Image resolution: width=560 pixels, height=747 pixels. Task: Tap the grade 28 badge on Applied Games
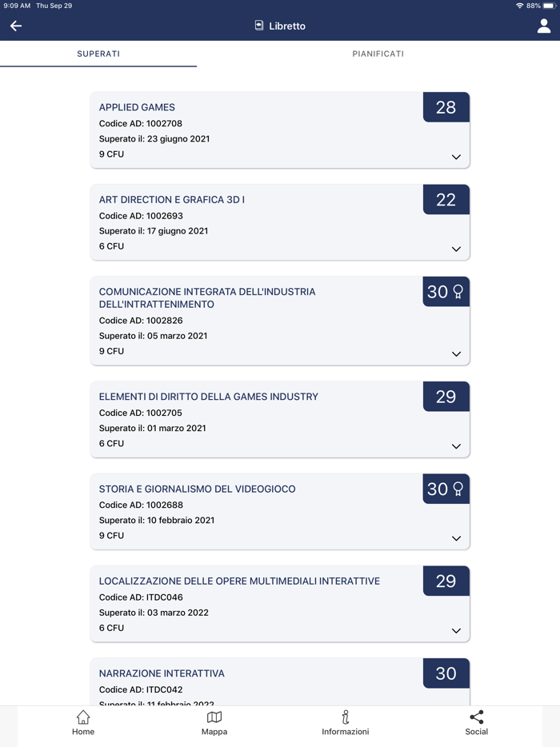[x=446, y=108]
